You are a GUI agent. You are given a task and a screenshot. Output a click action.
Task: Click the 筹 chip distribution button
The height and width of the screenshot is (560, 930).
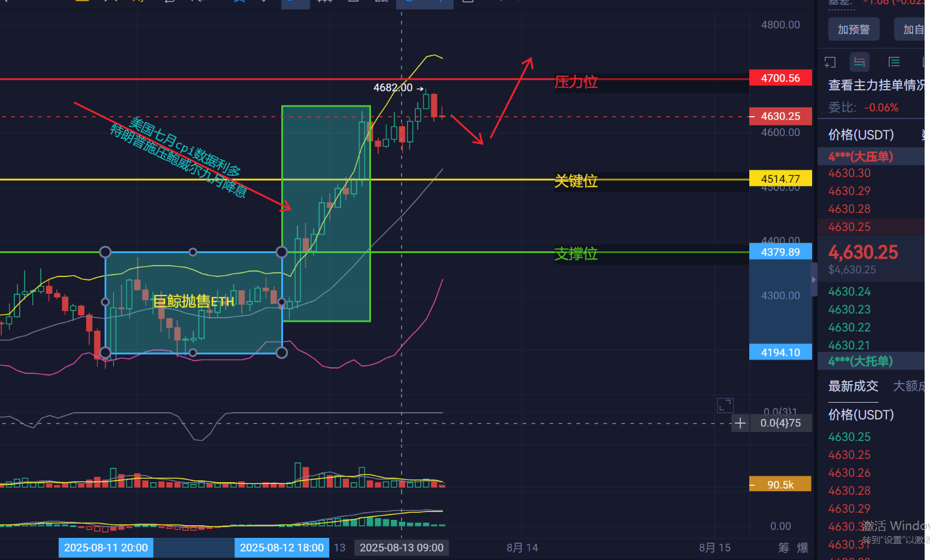pos(783,548)
